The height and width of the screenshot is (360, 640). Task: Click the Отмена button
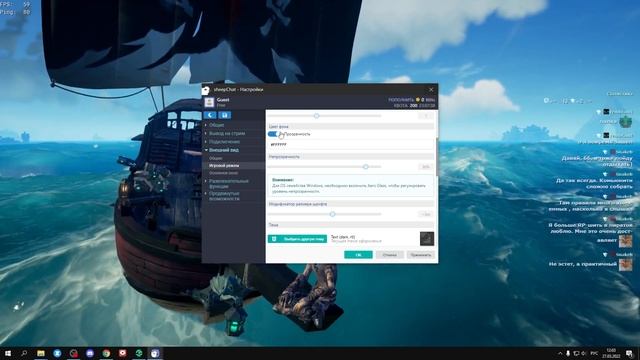click(x=390, y=255)
